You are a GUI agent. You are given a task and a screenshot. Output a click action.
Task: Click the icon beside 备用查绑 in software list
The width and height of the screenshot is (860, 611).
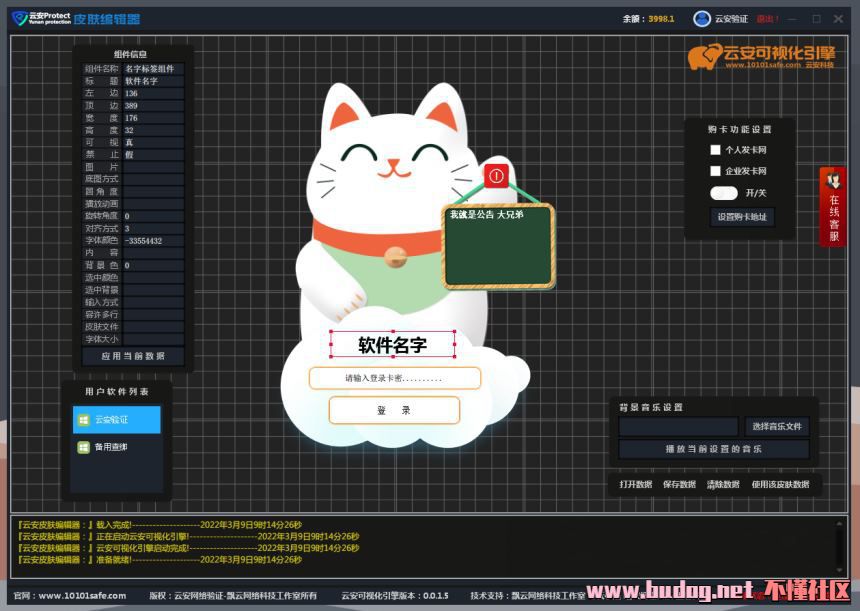[x=83, y=447]
